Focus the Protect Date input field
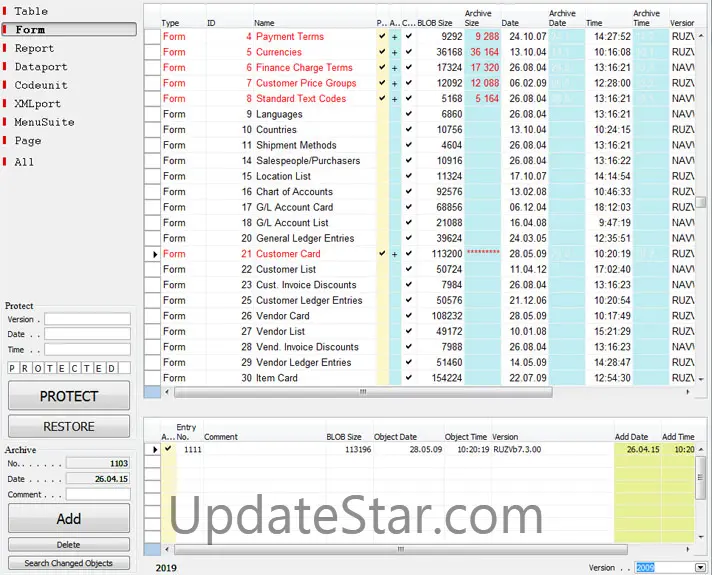The image size is (712, 575). 87,334
